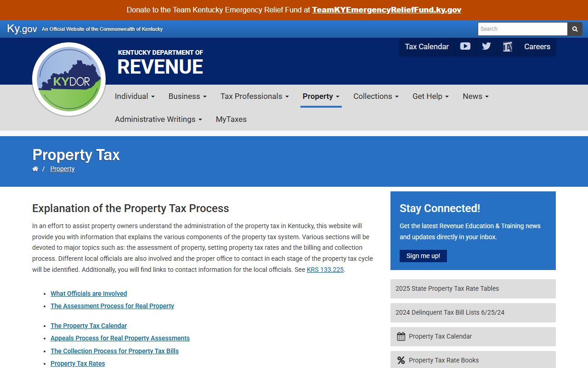Expand the Administrative Writings dropdown menu

pos(158,119)
